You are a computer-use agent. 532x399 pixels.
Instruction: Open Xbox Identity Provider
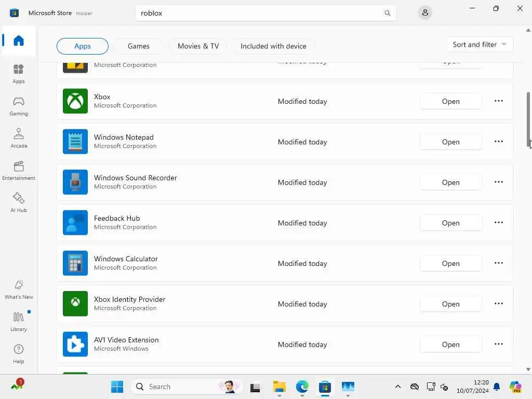click(x=450, y=304)
